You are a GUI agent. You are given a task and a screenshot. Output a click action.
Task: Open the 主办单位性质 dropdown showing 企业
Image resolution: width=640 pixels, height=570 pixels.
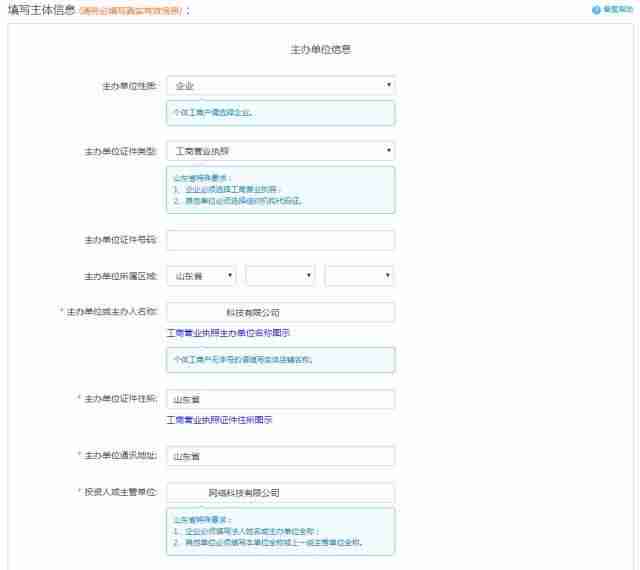click(x=281, y=86)
